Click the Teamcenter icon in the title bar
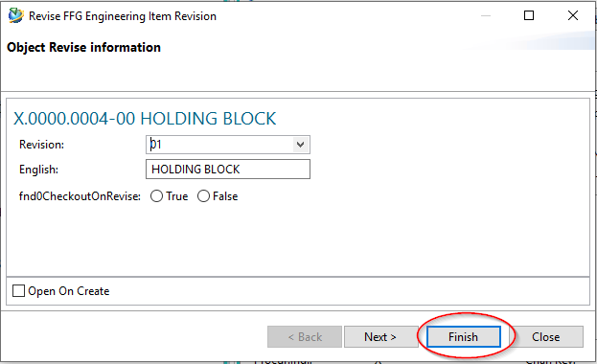Image resolution: width=597 pixels, height=364 pixels. (15, 15)
